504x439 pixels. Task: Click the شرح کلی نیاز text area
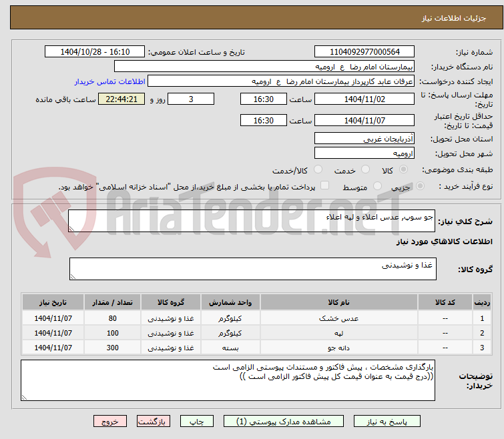(x=252, y=221)
